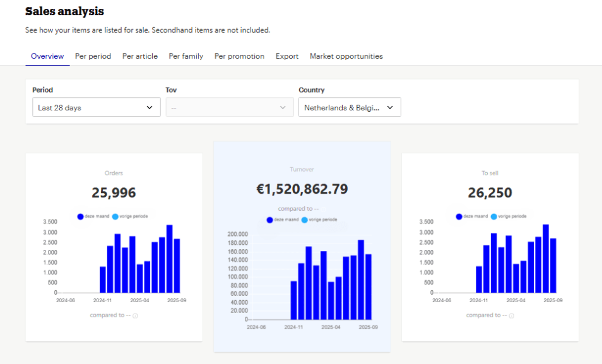Click the orders total 25,996
This screenshot has width=602, height=364.
[x=114, y=192]
